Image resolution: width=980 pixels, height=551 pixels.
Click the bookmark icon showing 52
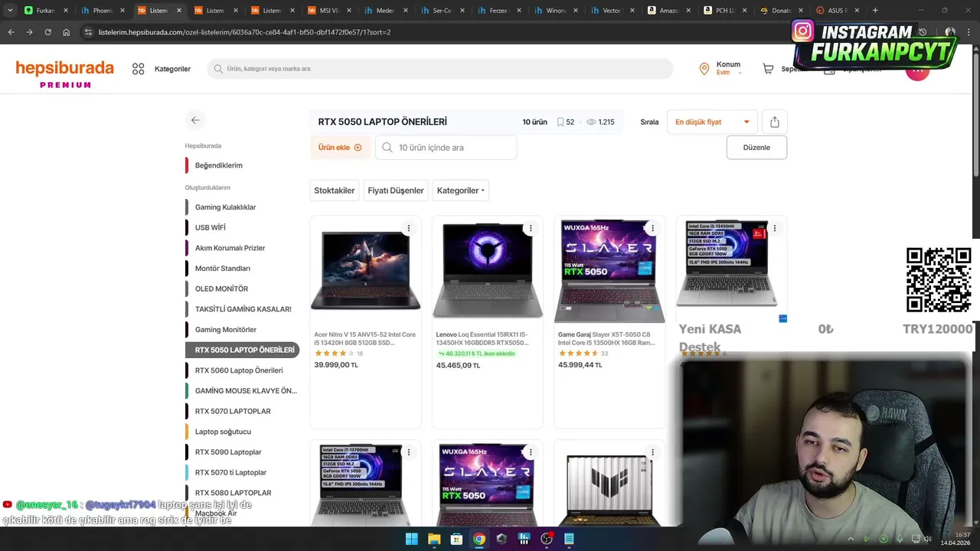(x=560, y=122)
